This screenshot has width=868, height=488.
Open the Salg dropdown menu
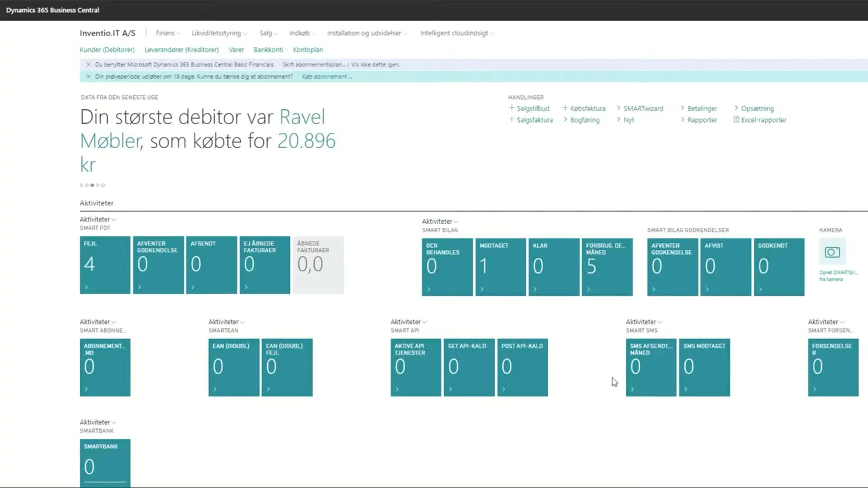click(269, 33)
